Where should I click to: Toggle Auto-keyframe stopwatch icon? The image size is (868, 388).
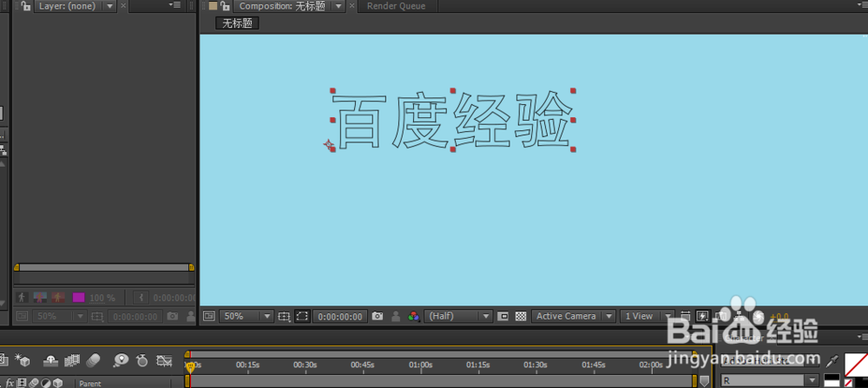[142, 360]
